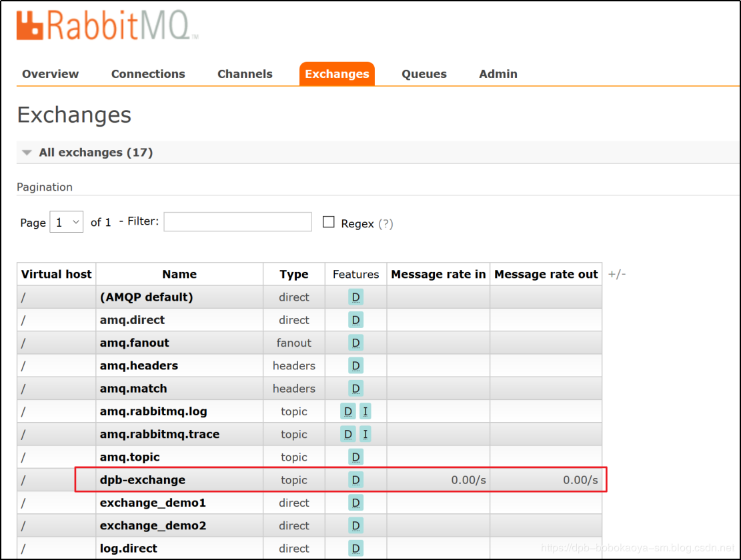Open the amq.topic exchange
Screen dimensions: 741x560
pos(129,457)
